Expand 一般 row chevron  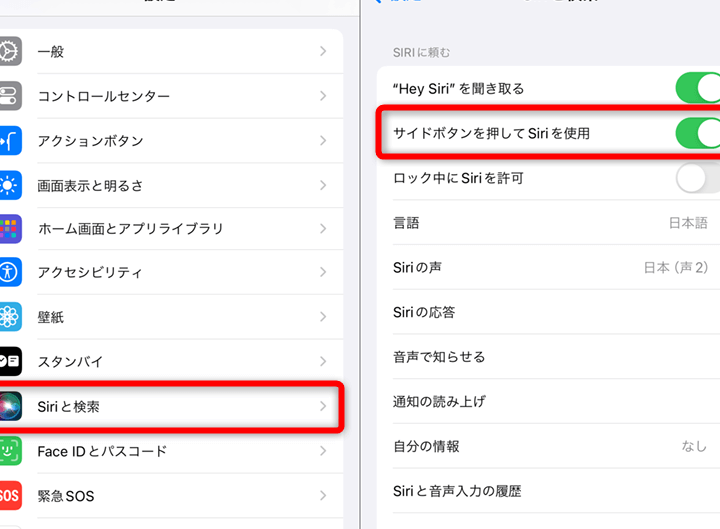[x=323, y=51]
